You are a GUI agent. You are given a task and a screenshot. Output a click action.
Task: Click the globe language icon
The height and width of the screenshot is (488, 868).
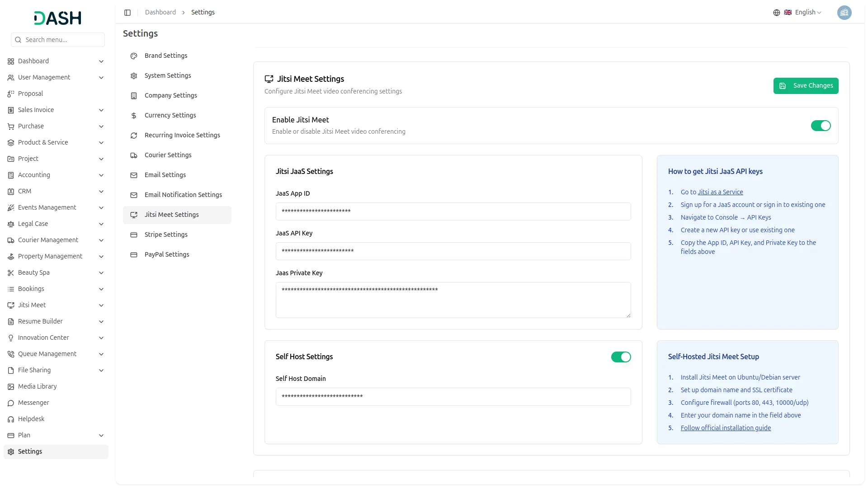tap(776, 13)
